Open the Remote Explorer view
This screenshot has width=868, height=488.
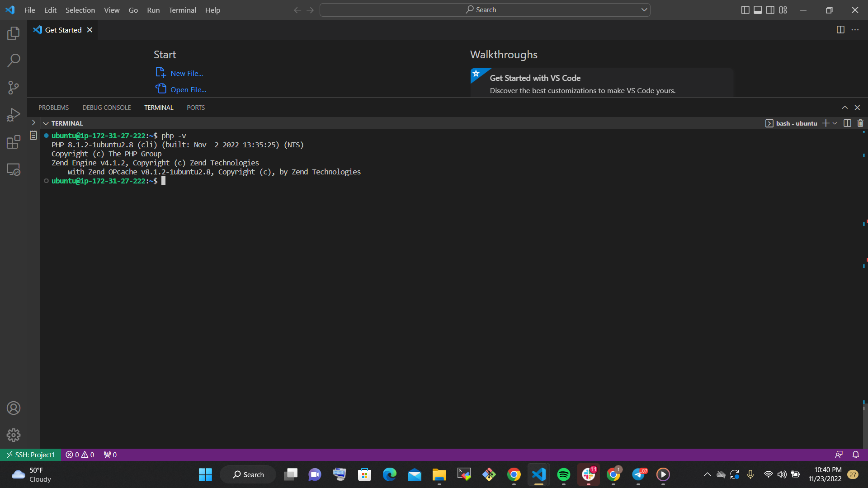pos(14,169)
